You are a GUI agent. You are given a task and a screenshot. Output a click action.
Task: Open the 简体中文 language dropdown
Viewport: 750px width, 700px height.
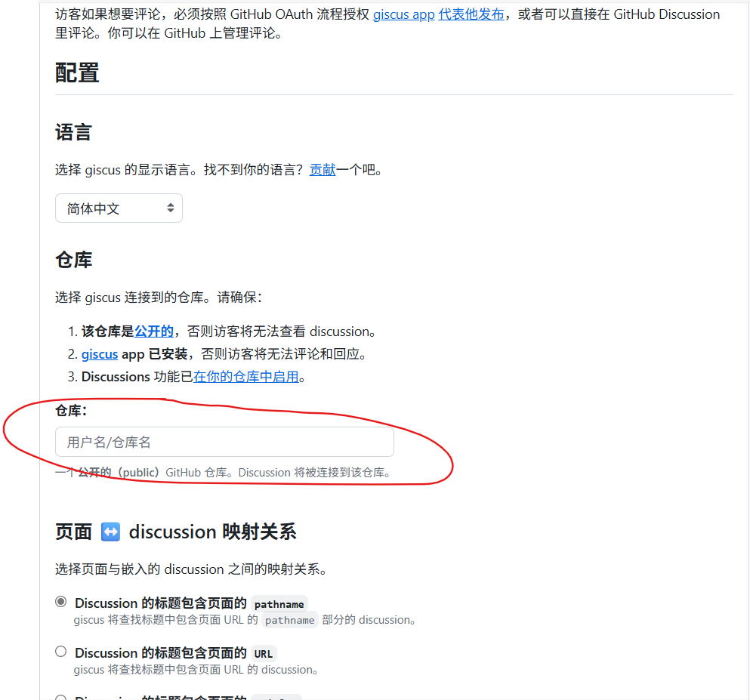point(119,208)
